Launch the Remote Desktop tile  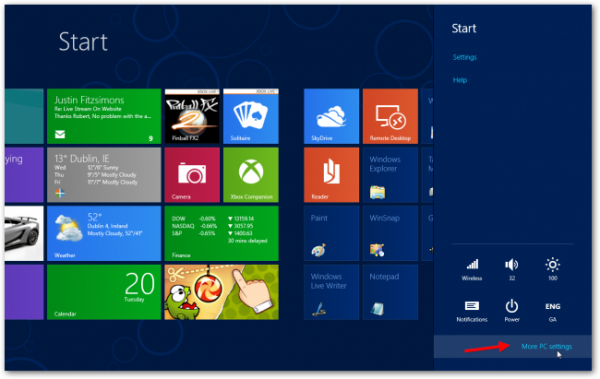390,116
